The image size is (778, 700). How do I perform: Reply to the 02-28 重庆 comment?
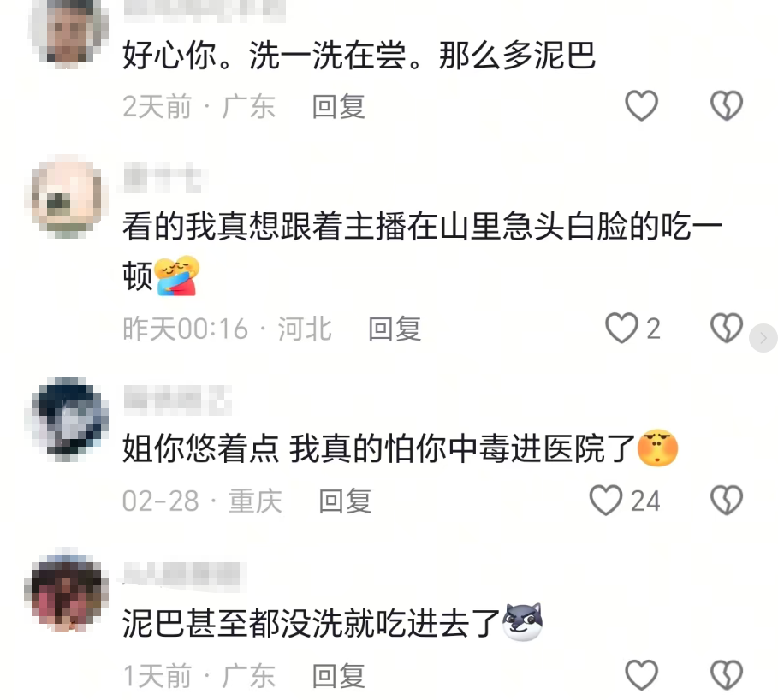(x=345, y=501)
